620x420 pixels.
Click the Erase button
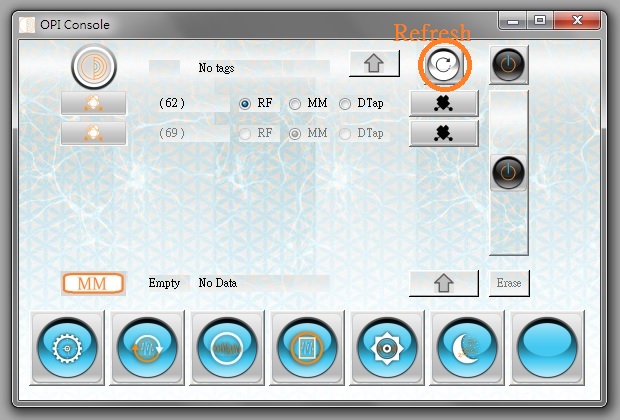[509, 283]
